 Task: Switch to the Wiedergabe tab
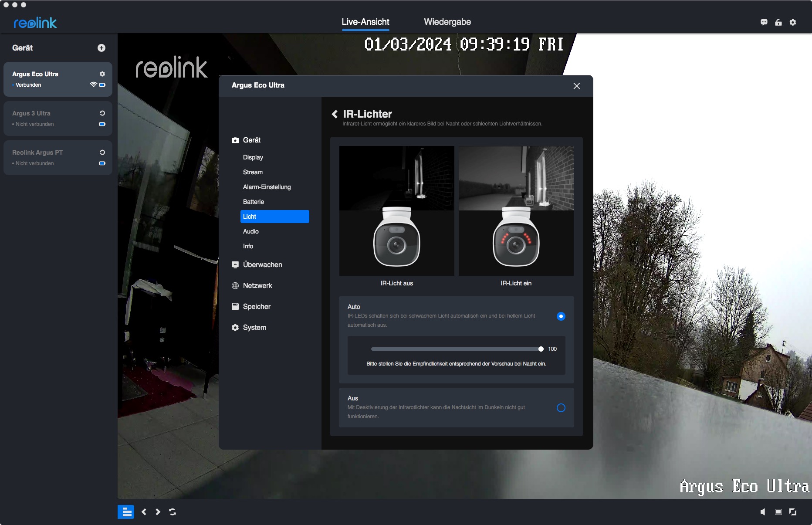(447, 22)
